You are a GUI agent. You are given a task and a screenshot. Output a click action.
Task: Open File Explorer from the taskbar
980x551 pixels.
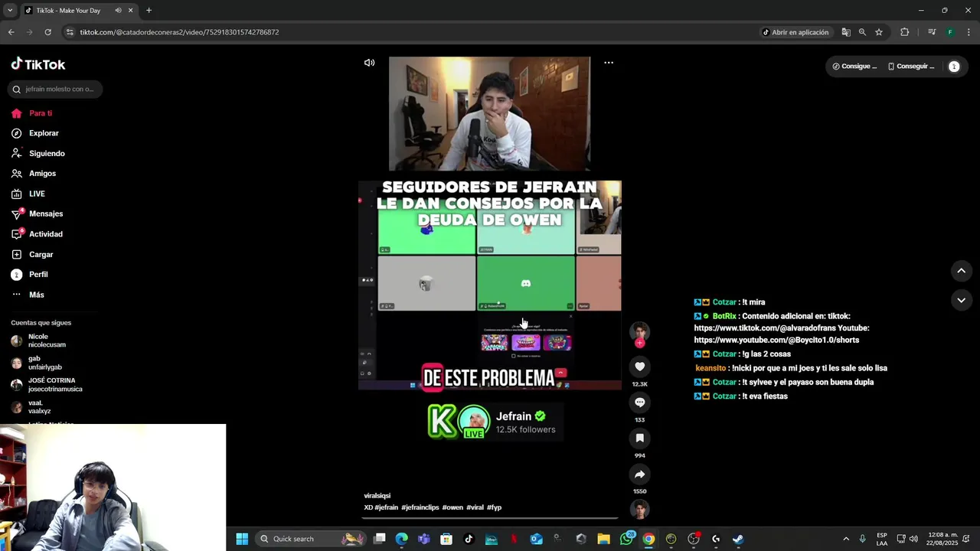tap(603, 539)
